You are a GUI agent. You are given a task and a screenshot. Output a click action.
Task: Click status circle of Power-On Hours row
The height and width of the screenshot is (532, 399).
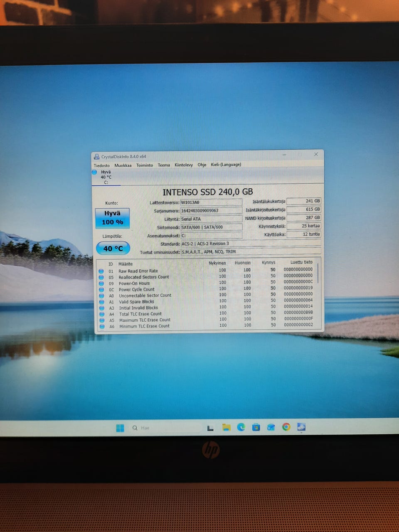(x=101, y=283)
